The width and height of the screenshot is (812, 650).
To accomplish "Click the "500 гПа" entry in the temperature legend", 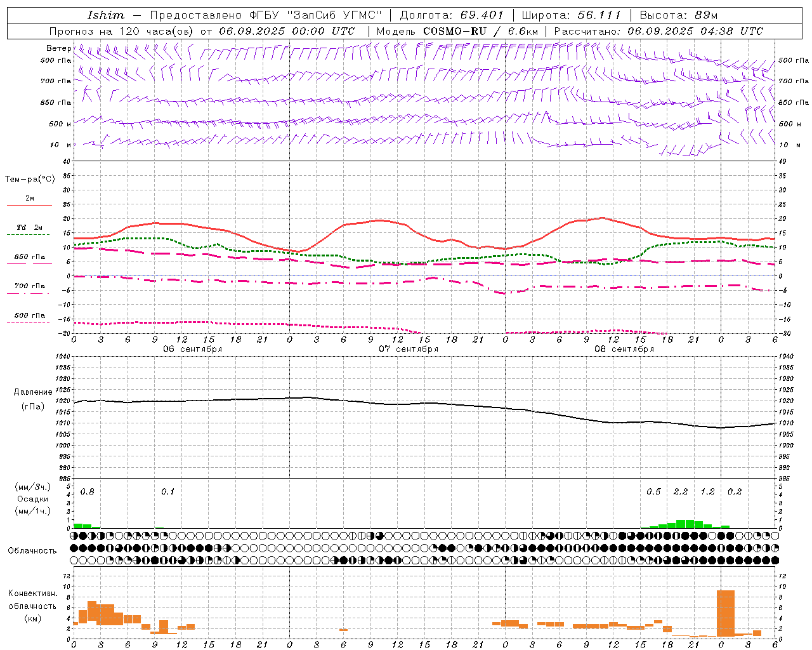I will click(x=29, y=315).
